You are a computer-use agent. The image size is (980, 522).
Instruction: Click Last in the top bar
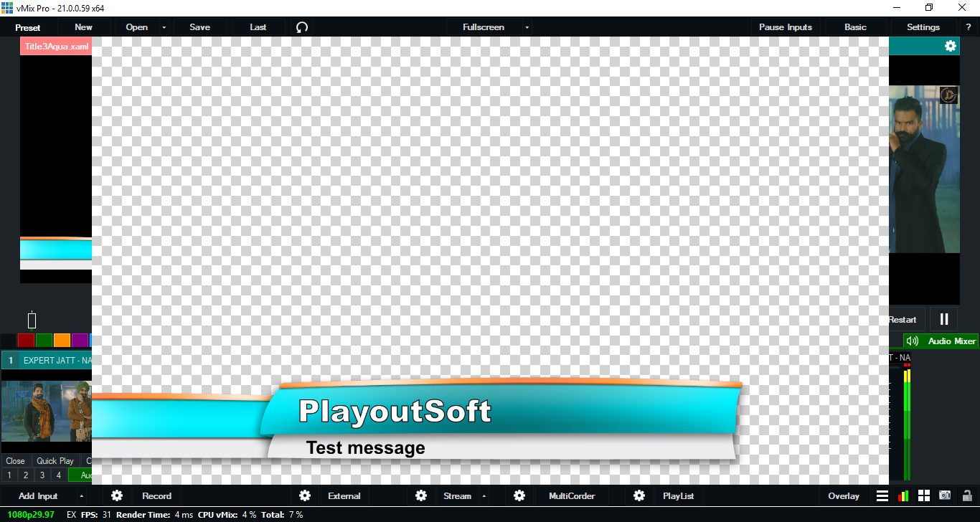258,27
